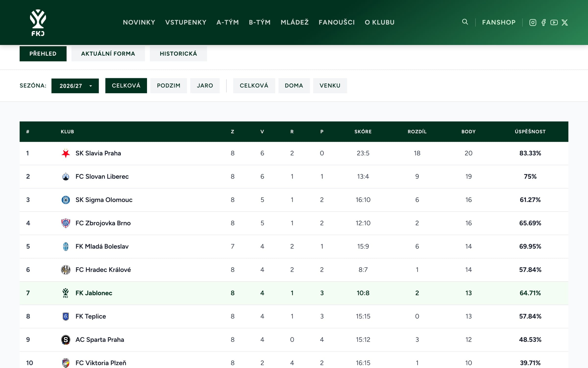Open FK Mladá Boleslav team name
This screenshot has width=588, height=368.
click(102, 246)
